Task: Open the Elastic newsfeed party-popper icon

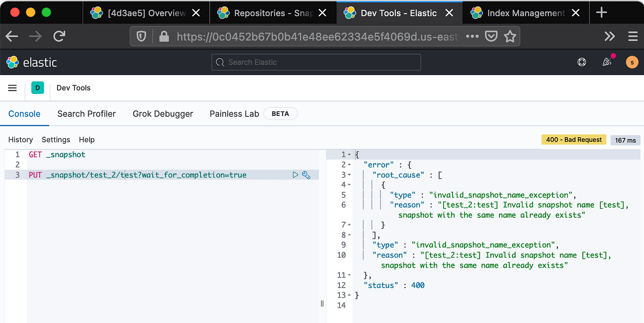Action: tap(607, 62)
